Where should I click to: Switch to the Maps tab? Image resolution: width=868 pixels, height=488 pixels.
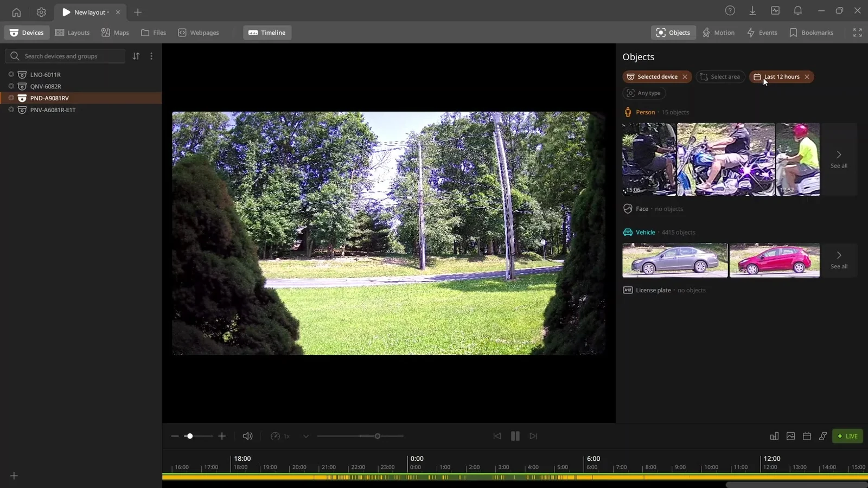point(115,33)
